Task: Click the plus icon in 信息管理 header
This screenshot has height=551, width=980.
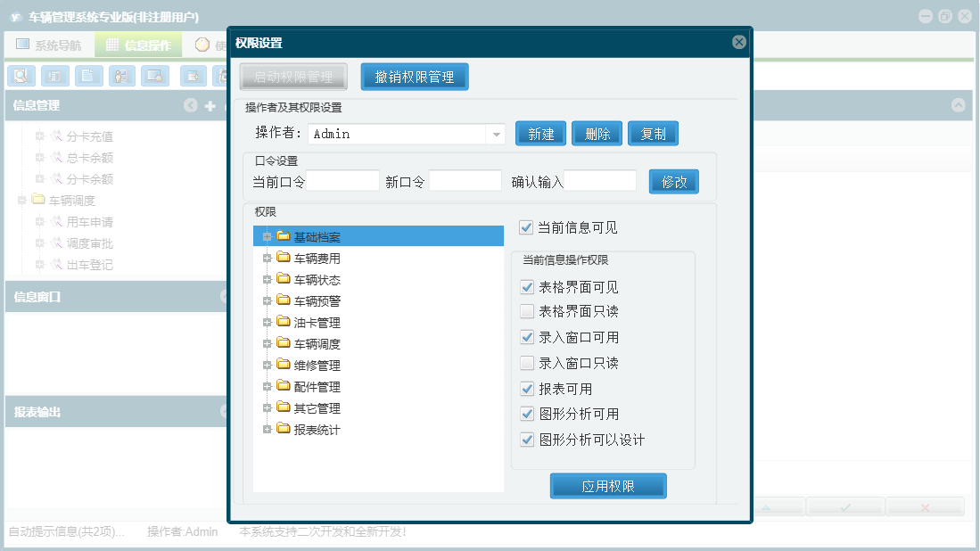Action: (x=210, y=105)
